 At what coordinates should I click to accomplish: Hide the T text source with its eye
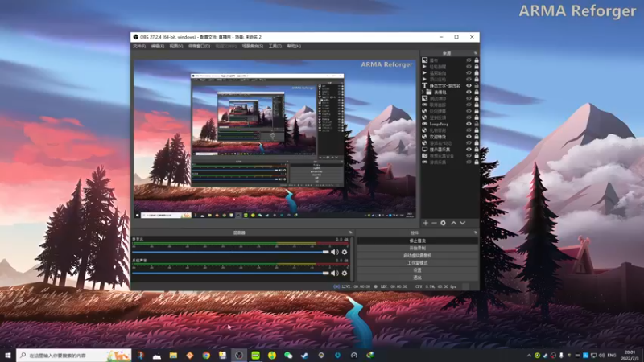[469, 86]
